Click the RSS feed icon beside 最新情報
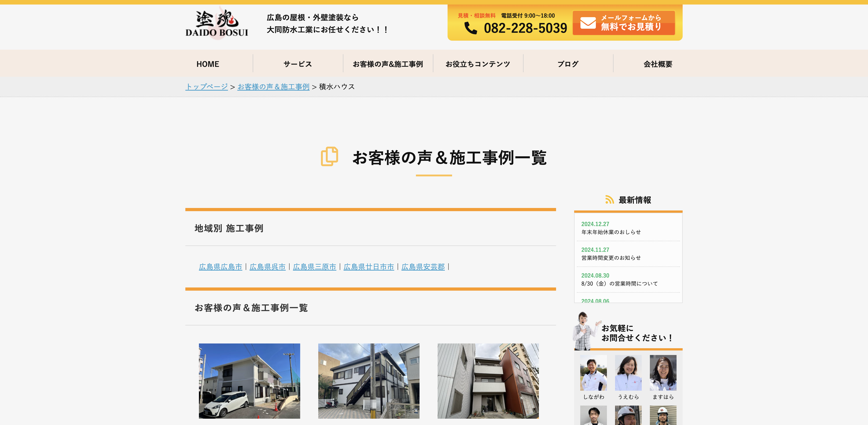Viewport: 868px width, 425px height. (609, 200)
